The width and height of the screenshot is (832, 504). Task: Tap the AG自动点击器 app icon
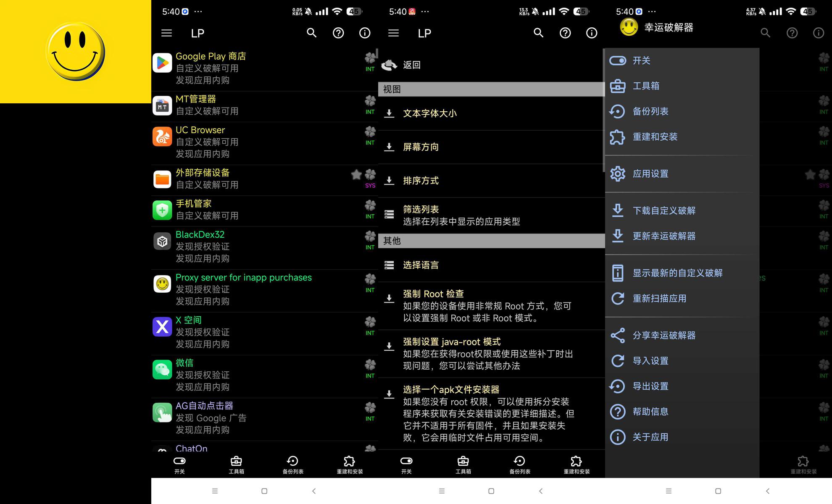[162, 412]
